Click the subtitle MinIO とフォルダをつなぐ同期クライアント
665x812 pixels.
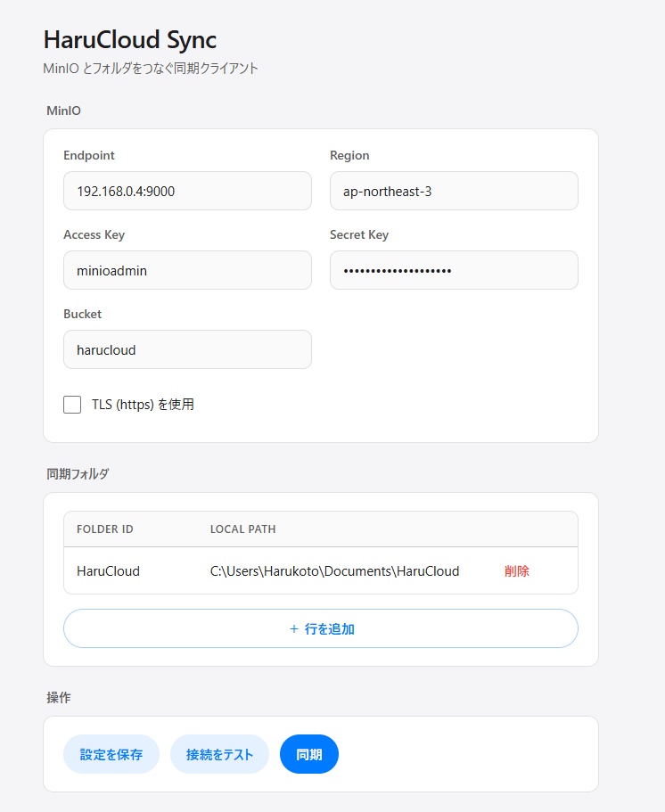151,69
